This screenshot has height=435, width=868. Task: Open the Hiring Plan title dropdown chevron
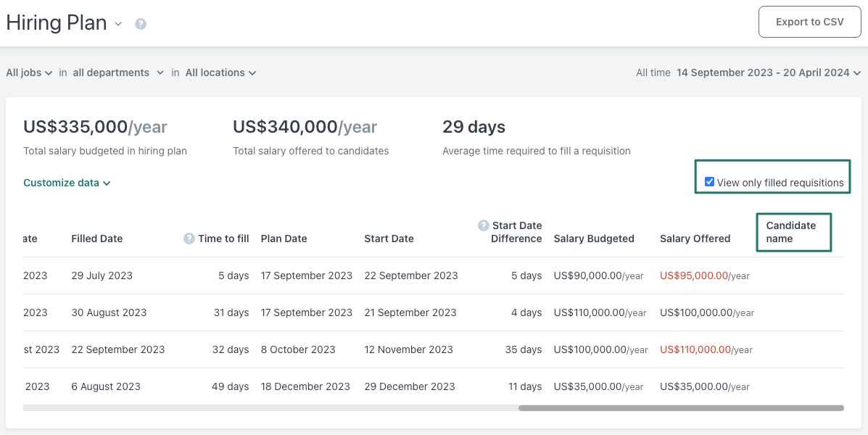tap(118, 24)
